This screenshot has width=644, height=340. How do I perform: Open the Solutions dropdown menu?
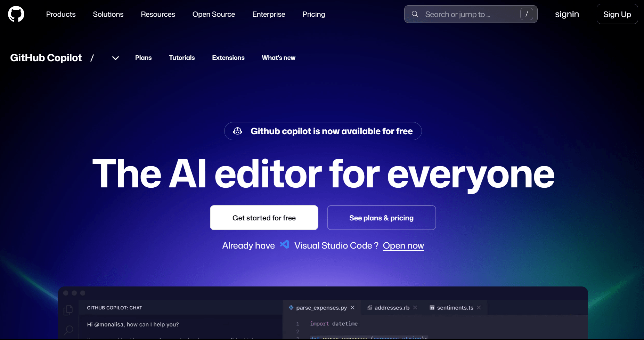click(108, 14)
